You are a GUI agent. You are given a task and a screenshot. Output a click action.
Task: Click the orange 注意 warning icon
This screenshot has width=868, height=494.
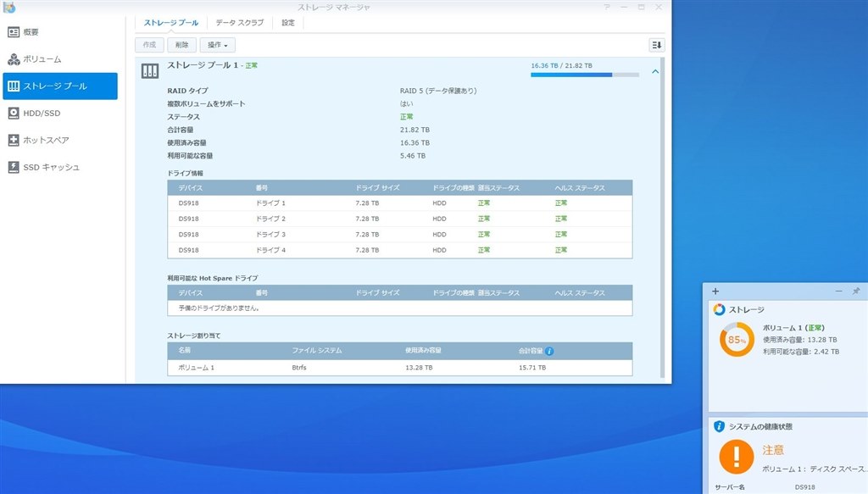pos(737,457)
